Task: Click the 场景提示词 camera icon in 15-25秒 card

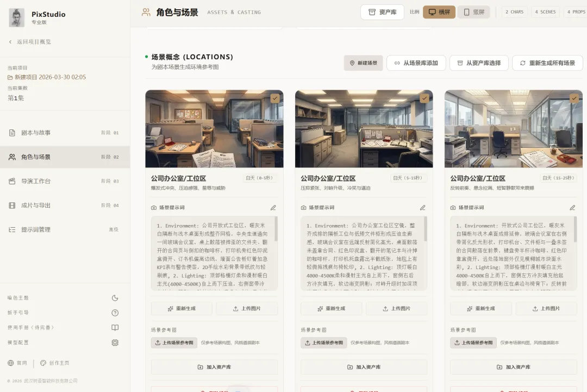Action: pyautogui.click(x=453, y=208)
